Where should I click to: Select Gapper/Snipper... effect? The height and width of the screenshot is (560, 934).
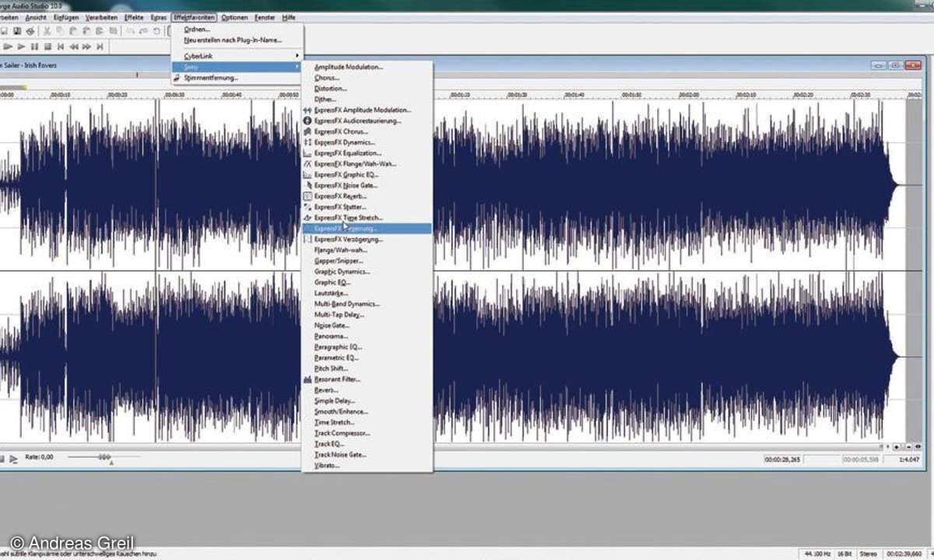[367, 261]
